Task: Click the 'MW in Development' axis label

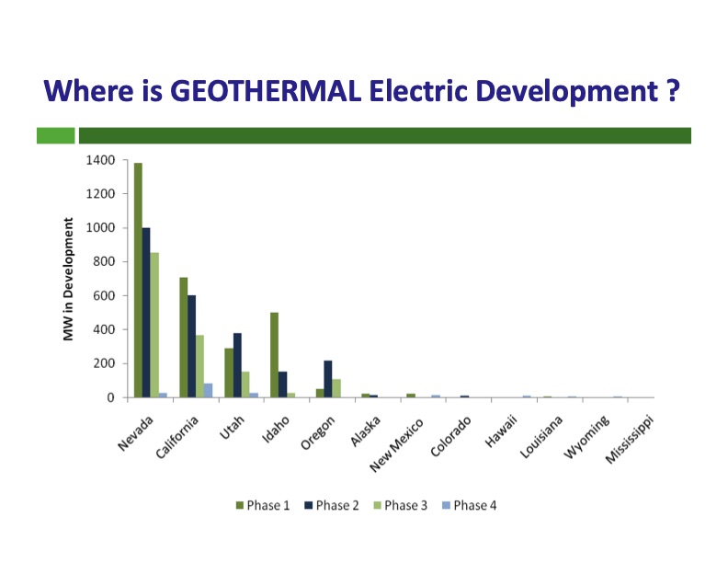Action: [68, 279]
